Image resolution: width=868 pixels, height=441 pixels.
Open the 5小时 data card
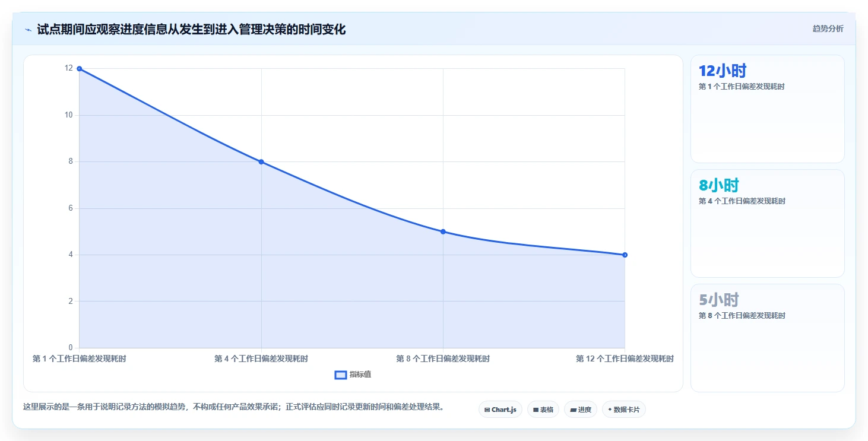click(x=767, y=338)
